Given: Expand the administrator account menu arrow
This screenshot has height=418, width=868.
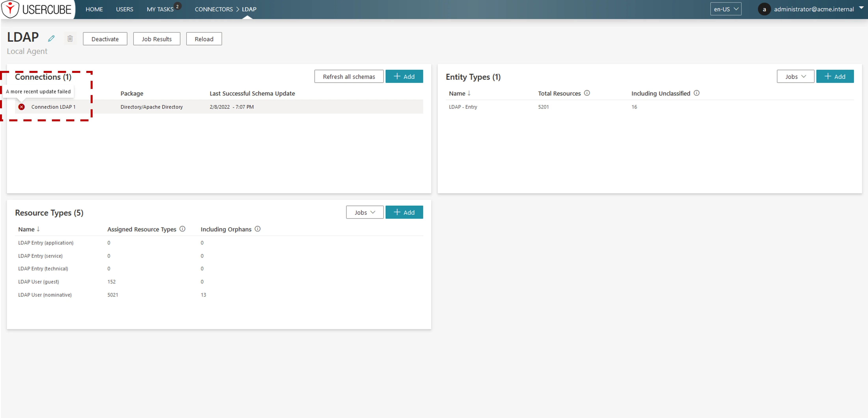Looking at the screenshot, I should point(861,7).
